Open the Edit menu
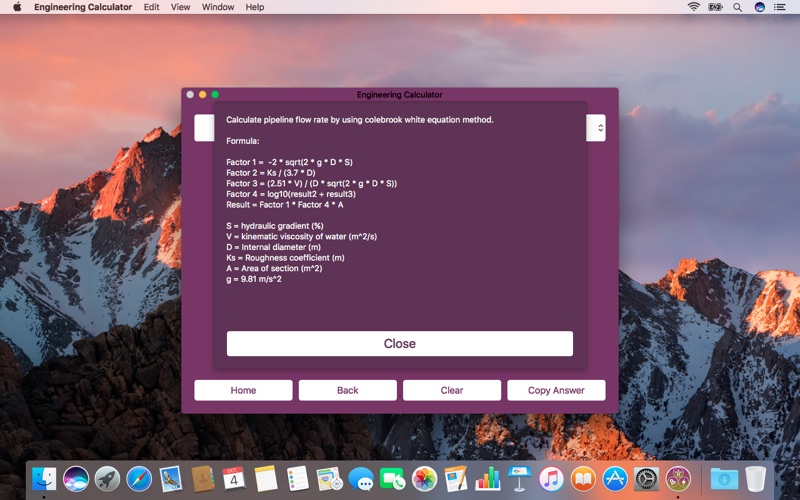 click(152, 7)
